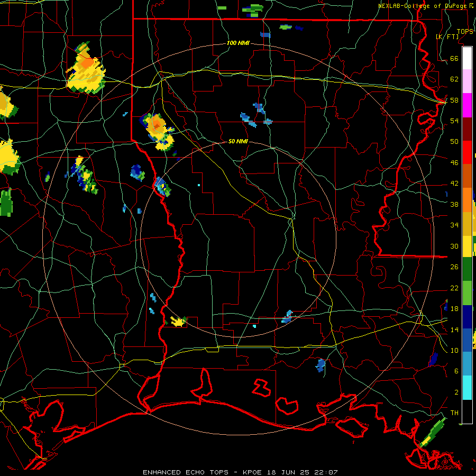Viewport: 476px width, 476px height.
Task: Click the 'TOPS' legend title
Action: pos(465,31)
